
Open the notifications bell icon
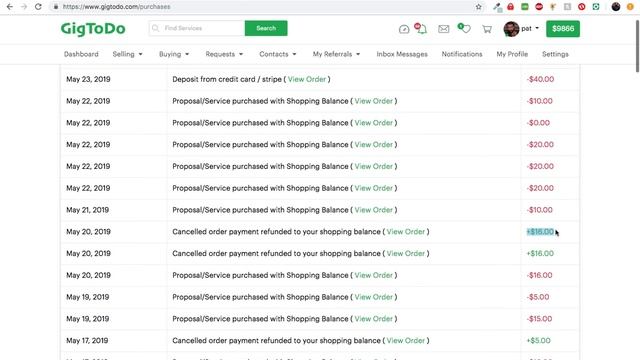tap(421, 29)
